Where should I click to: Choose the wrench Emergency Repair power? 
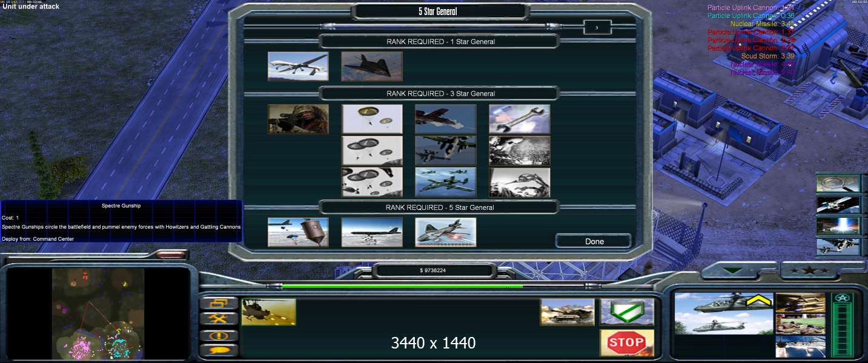[520, 119]
